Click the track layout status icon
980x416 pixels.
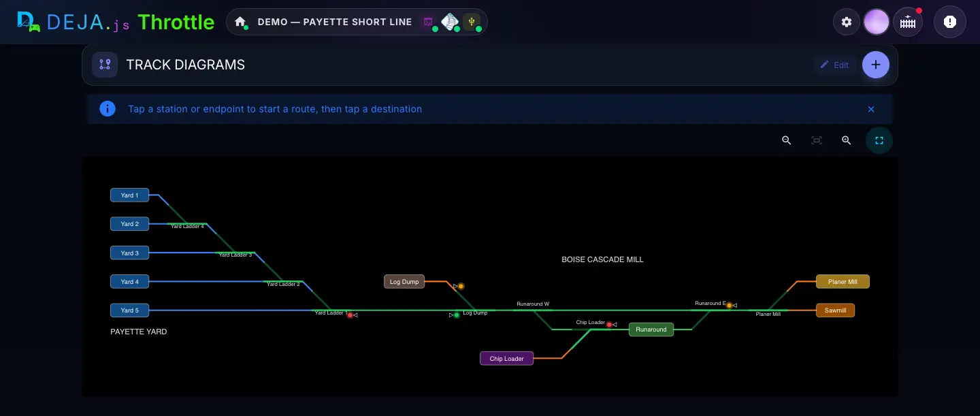coord(449,22)
